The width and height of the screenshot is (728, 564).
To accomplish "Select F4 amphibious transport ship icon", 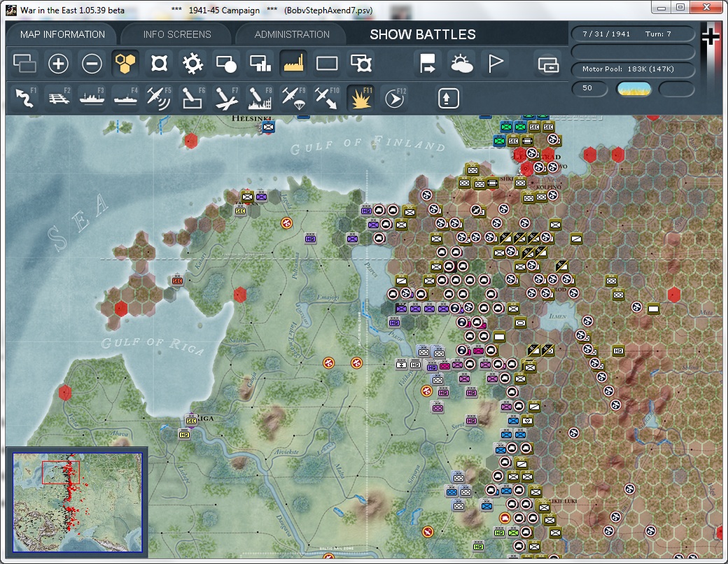I will [x=125, y=97].
